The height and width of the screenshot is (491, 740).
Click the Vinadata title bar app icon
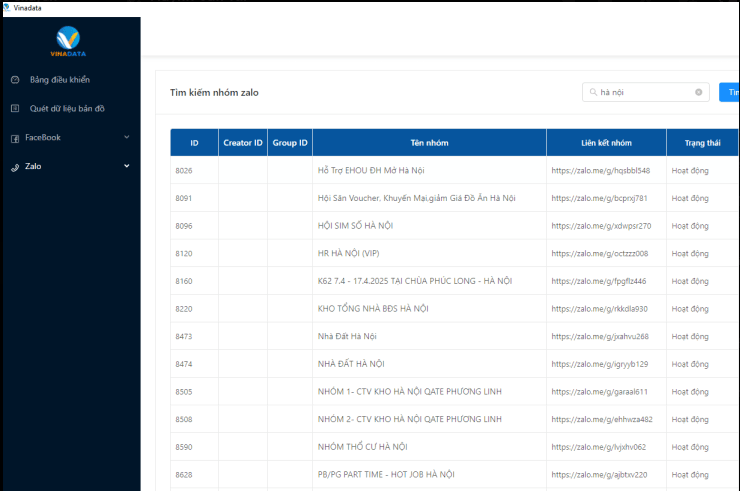pyautogui.click(x=6, y=6)
